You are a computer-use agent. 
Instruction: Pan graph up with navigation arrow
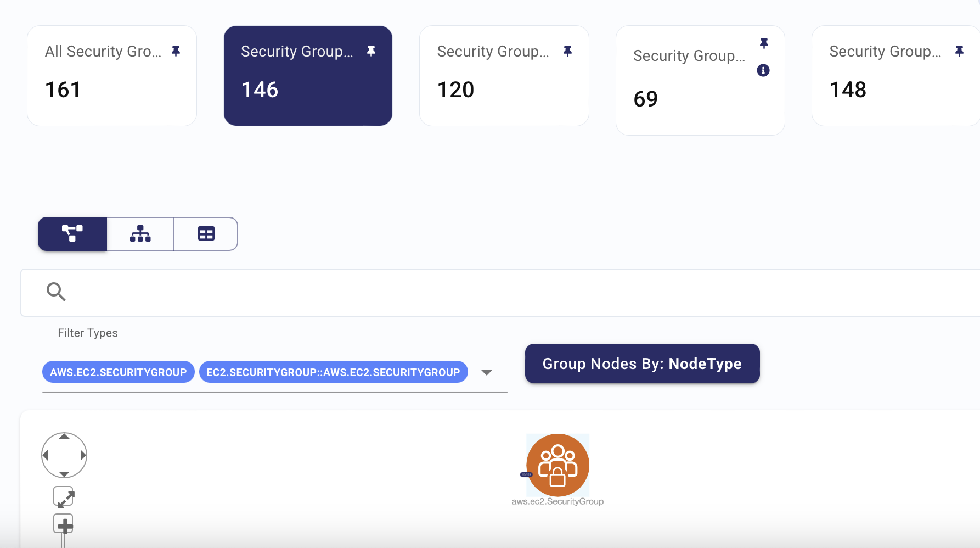64,437
